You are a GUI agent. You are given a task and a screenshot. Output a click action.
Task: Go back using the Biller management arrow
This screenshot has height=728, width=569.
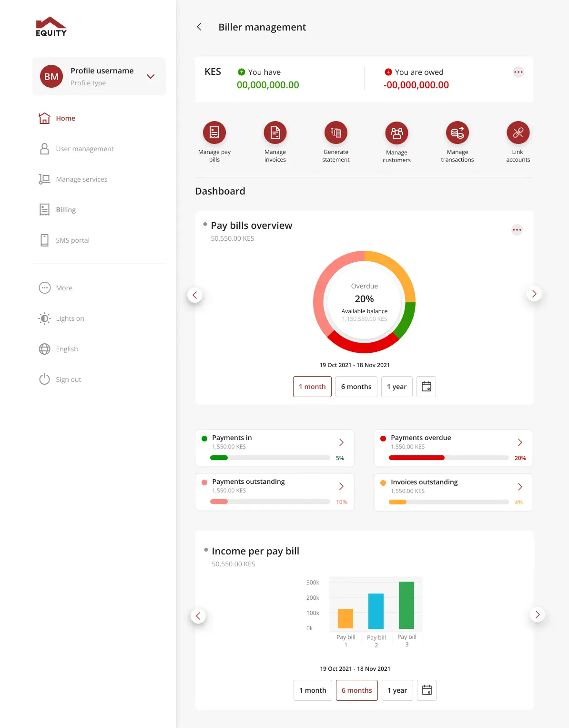199,27
